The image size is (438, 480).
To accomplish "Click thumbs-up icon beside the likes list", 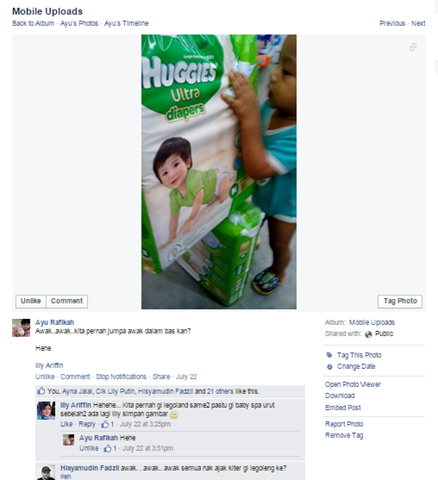I will (x=41, y=391).
